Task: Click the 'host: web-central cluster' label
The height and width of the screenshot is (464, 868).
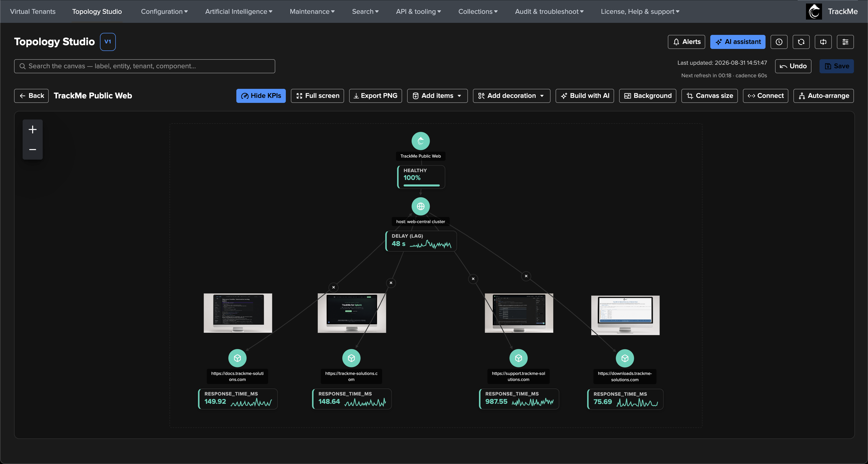Action: click(x=420, y=222)
